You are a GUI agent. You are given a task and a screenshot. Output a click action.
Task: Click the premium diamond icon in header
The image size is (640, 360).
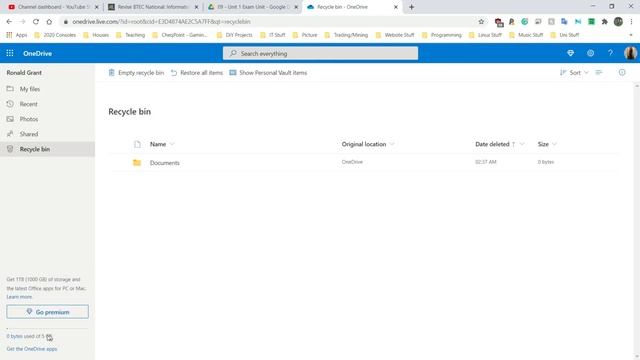[570, 53]
